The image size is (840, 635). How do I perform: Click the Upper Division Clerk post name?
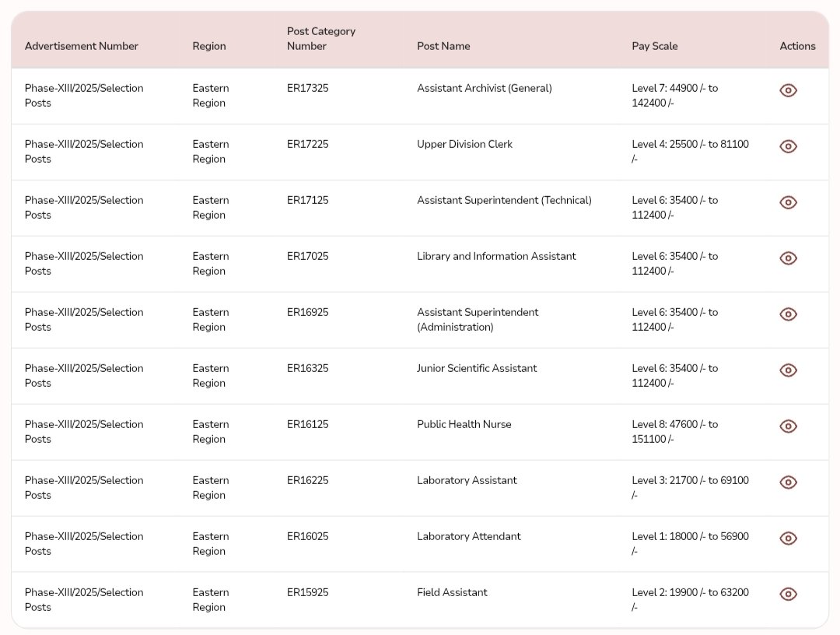464,144
